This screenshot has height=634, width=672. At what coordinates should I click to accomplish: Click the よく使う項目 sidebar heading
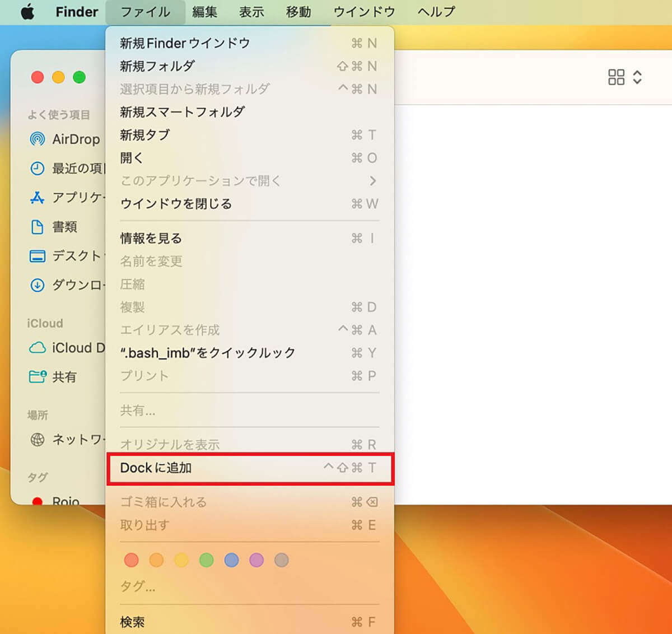[59, 115]
